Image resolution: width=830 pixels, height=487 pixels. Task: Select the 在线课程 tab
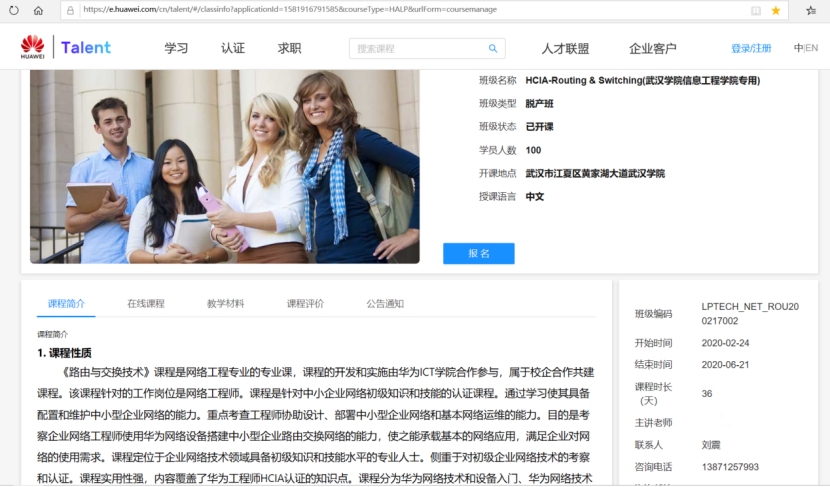(x=146, y=304)
